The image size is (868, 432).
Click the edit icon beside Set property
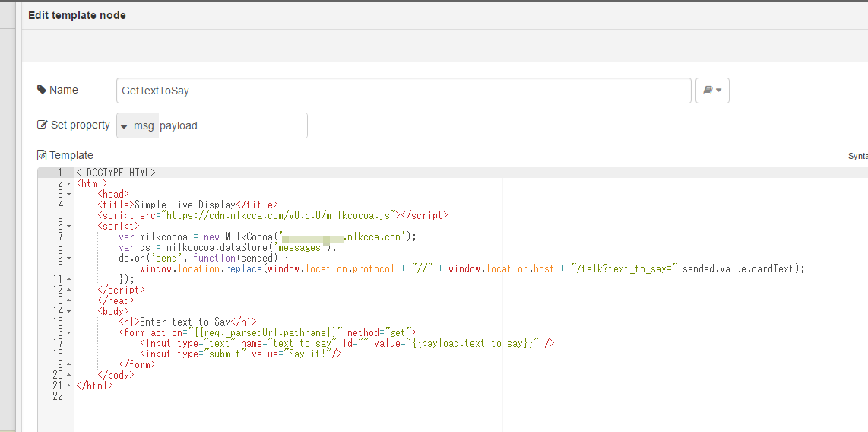tap(43, 125)
